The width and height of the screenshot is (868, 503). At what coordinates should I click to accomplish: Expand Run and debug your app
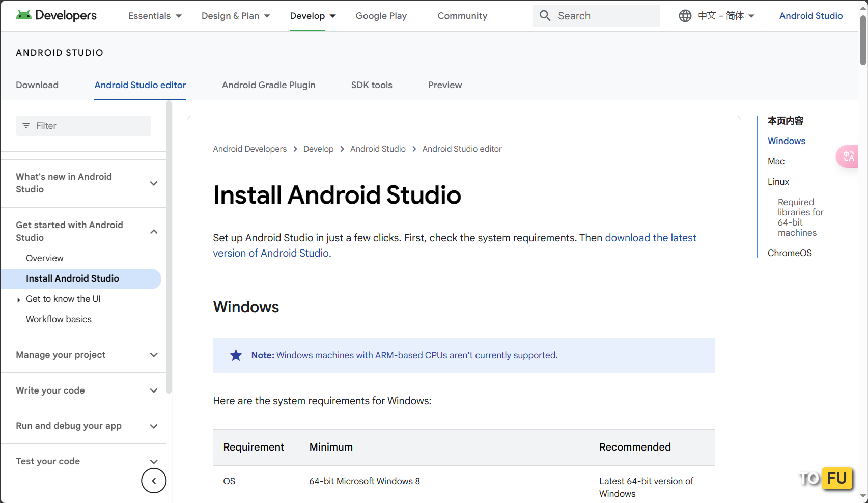pyautogui.click(x=154, y=426)
